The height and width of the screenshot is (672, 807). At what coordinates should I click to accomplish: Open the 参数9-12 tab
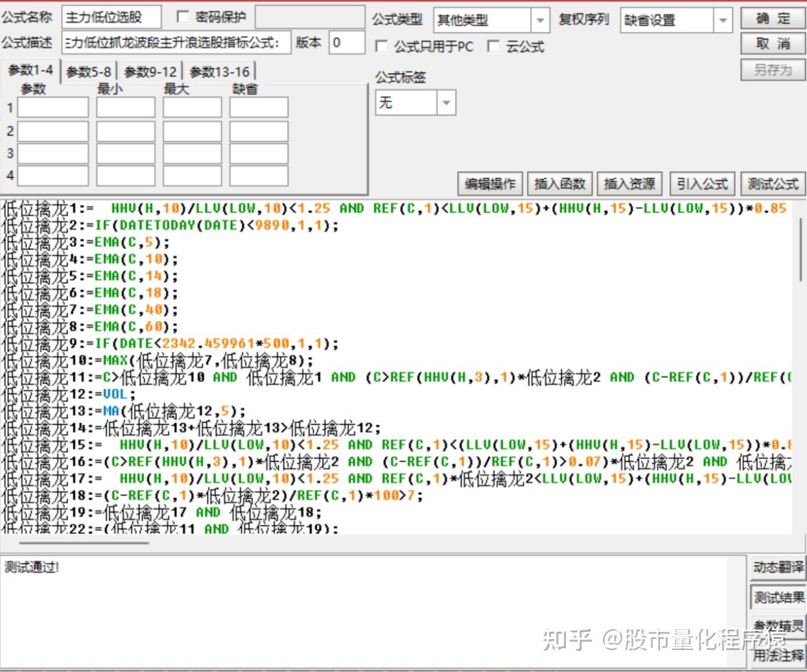[150, 71]
